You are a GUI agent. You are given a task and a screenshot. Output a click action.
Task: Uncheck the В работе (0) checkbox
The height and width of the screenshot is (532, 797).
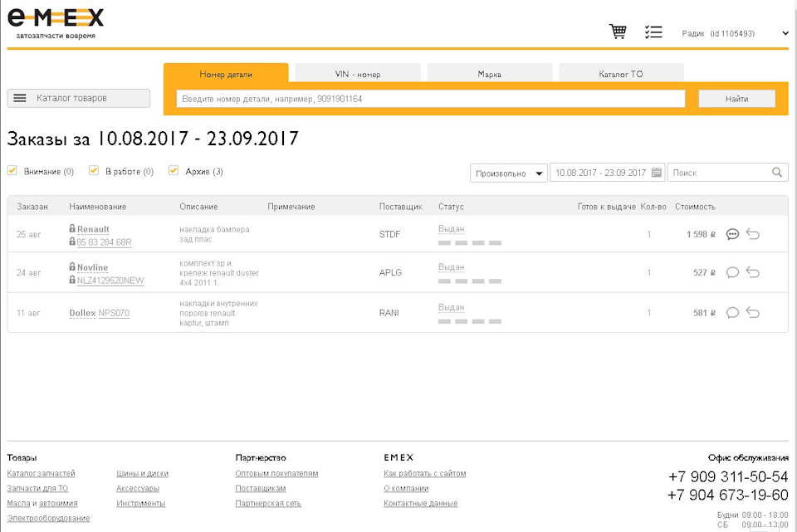93,170
